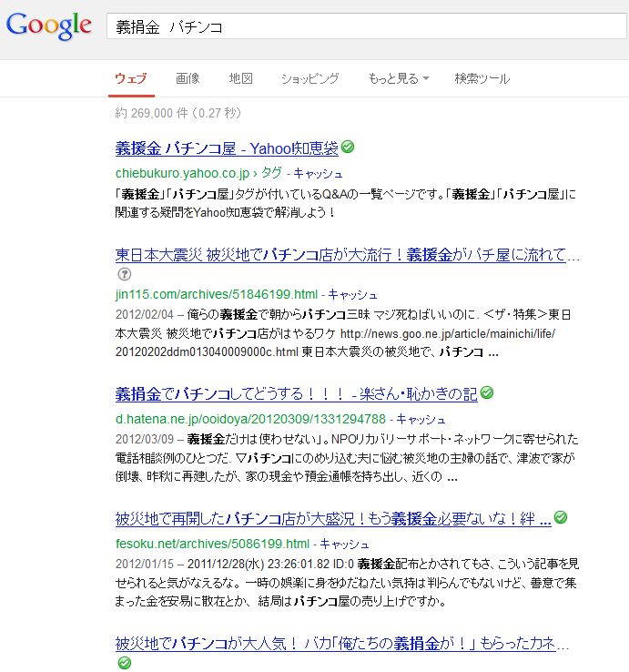Click the 2012/01/15 date in fesoku snippet
Image resolution: width=629 pixels, height=672 pixels.
click(145, 564)
